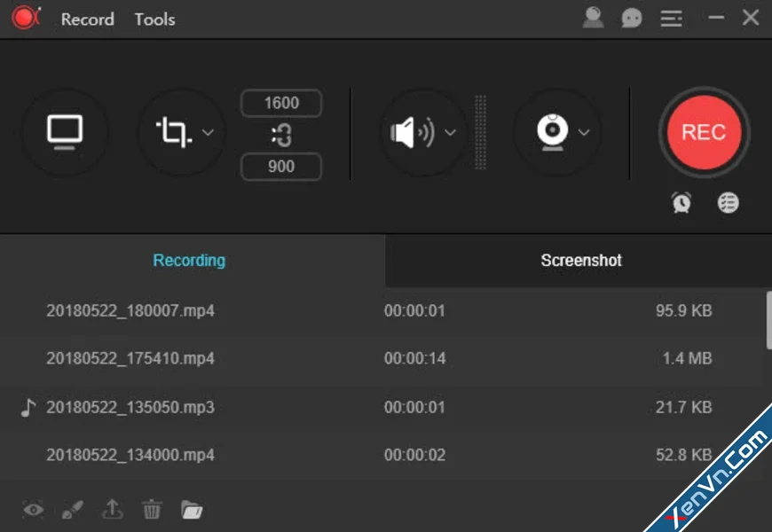
Task: Click the height field showing 900
Action: pyautogui.click(x=281, y=167)
